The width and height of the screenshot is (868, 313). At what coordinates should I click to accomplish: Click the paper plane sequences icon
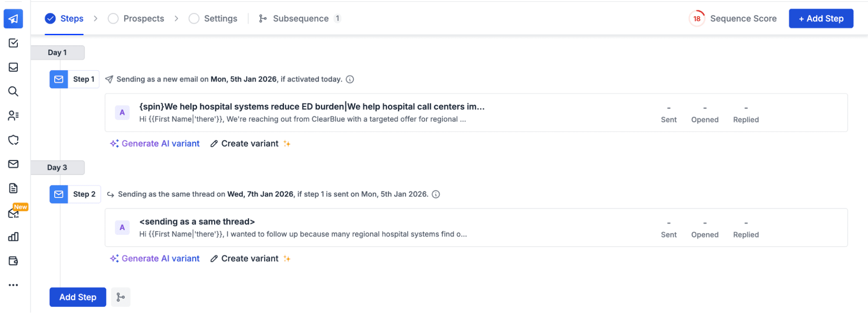(13, 19)
